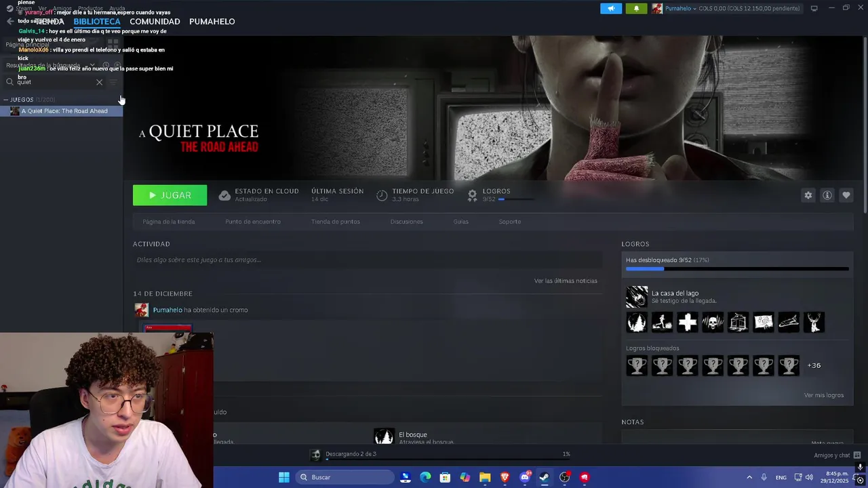Open Amigos y chat panel

[837, 455]
